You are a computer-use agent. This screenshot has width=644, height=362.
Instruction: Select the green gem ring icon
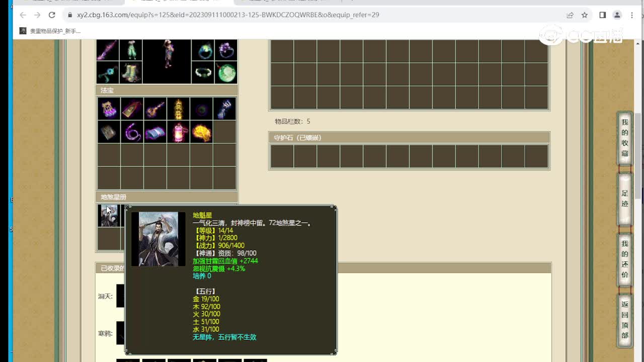(x=203, y=50)
